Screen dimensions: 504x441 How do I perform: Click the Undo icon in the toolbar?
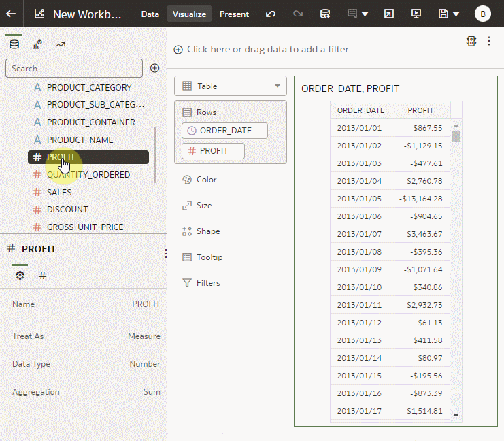coord(271,14)
